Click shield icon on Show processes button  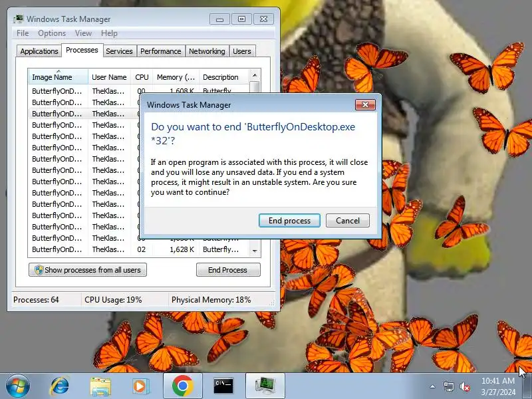[x=39, y=270]
